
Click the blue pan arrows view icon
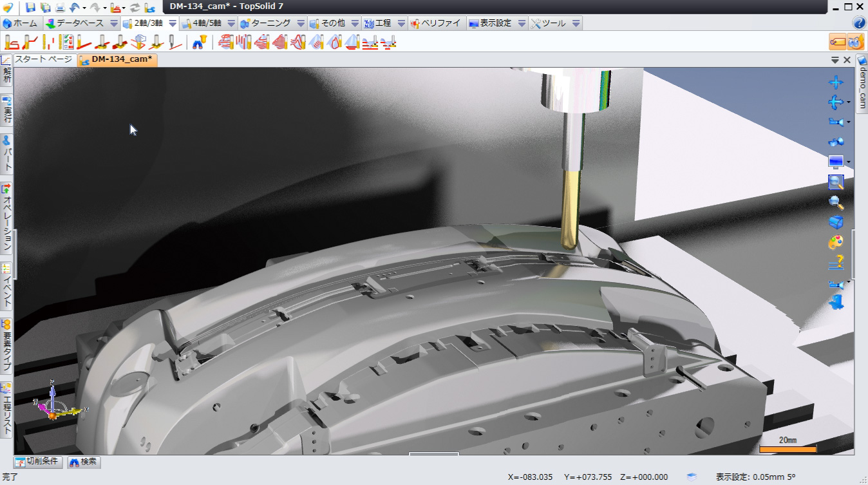[x=835, y=82]
